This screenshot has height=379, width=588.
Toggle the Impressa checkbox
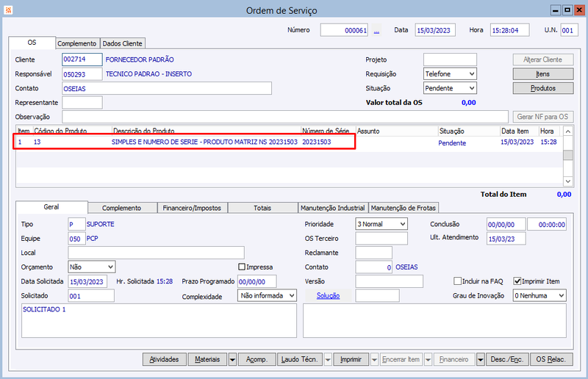click(x=242, y=267)
